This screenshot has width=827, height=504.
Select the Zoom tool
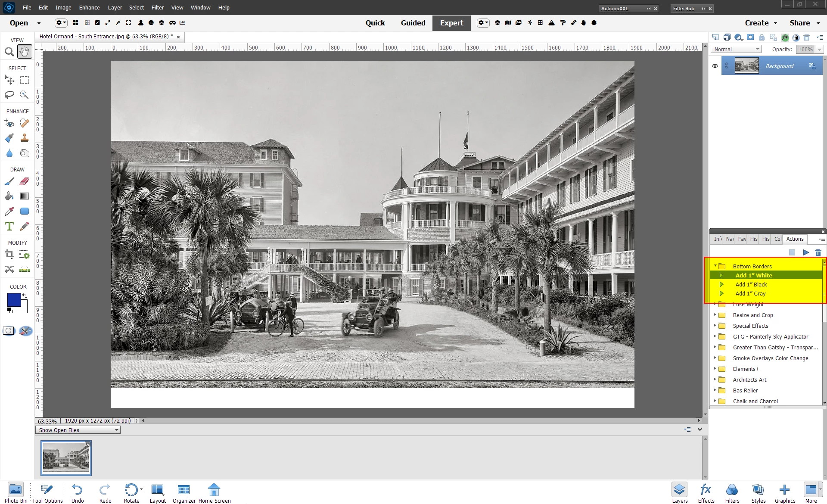coord(9,52)
